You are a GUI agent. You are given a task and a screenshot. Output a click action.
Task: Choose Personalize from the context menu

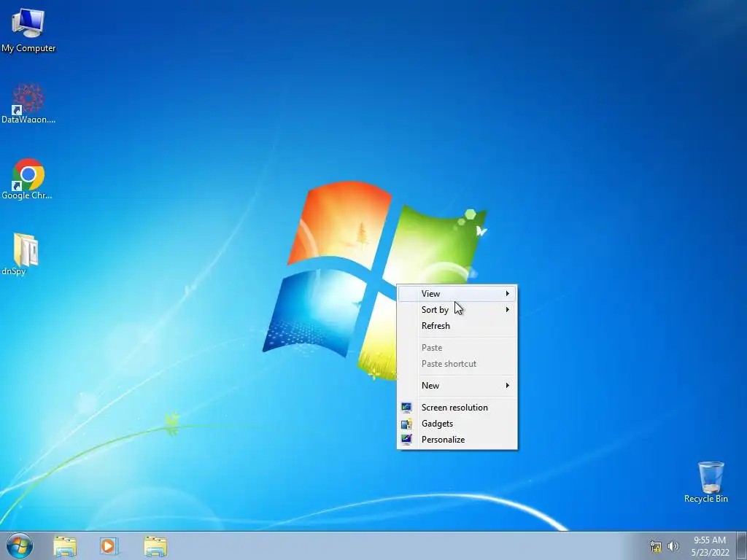(457, 439)
